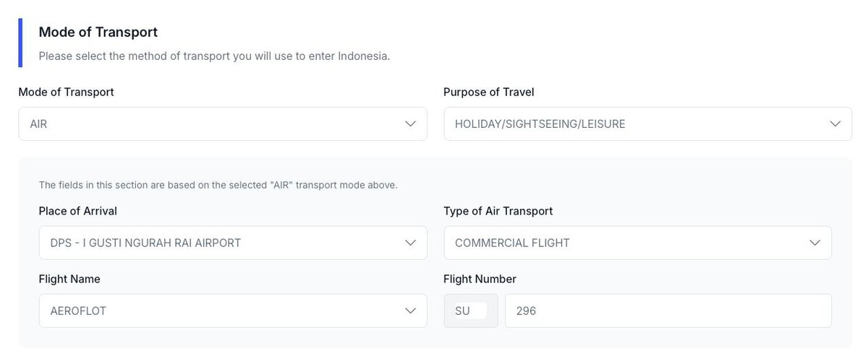Click the chevron icon in the AIR field

pos(411,124)
